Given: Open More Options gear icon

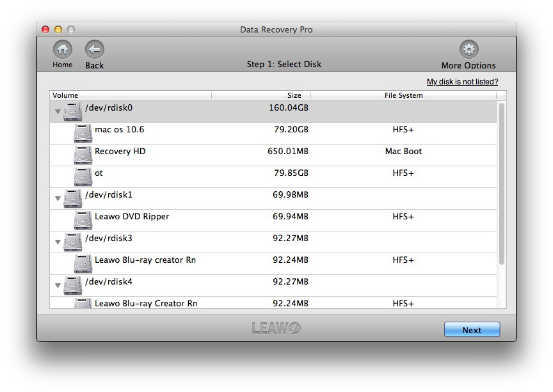Looking at the screenshot, I should (x=469, y=50).
